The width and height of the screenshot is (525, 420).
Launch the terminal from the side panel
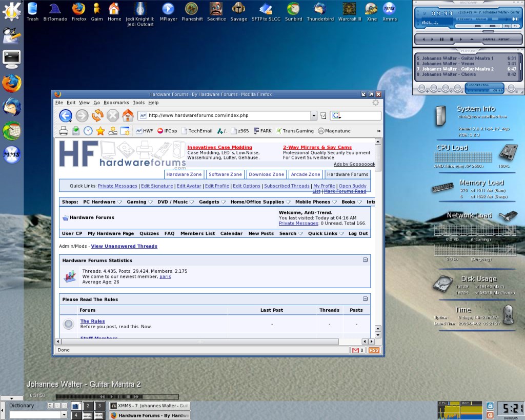click(12, 59)
